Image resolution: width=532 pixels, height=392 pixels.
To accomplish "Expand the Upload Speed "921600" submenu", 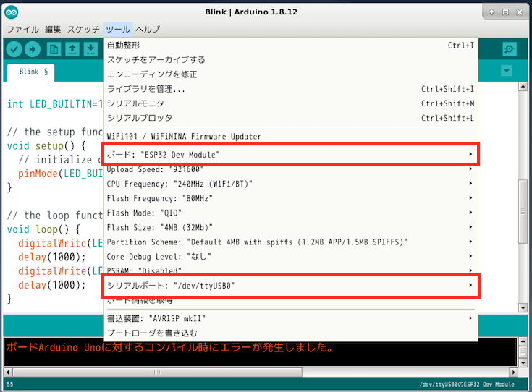I will click(x=290, y=169).
